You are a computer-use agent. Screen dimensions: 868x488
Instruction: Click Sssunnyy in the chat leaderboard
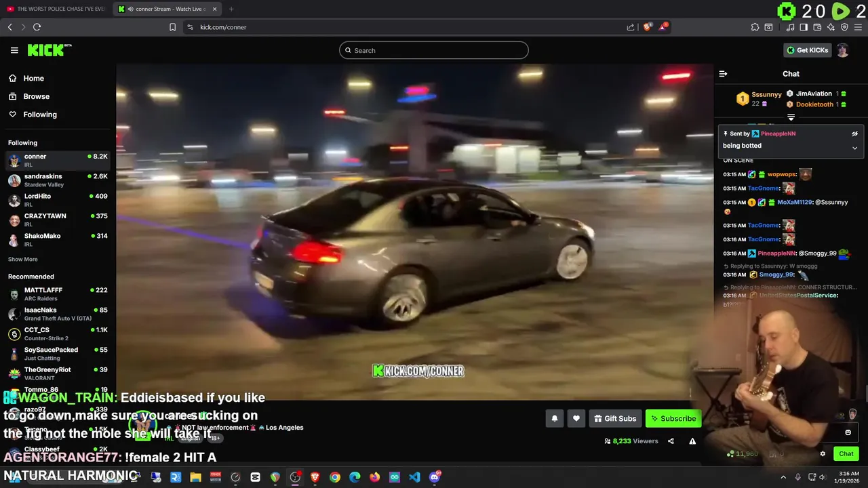pos(766,94)
